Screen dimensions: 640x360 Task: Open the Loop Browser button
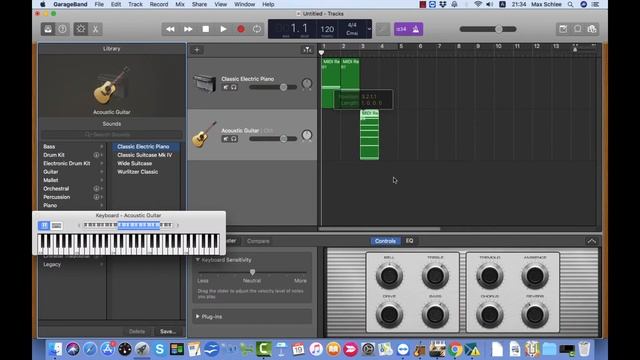point(578,29)
